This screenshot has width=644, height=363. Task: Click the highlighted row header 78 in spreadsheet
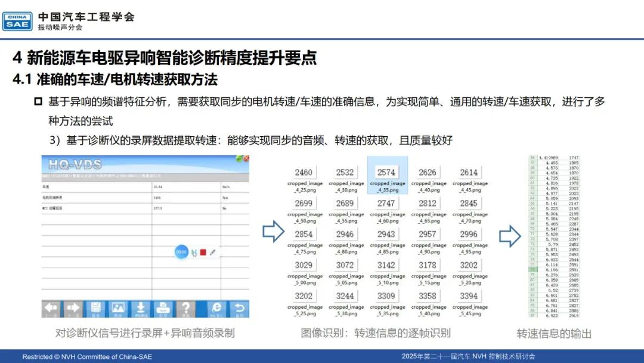click(532, 270)
